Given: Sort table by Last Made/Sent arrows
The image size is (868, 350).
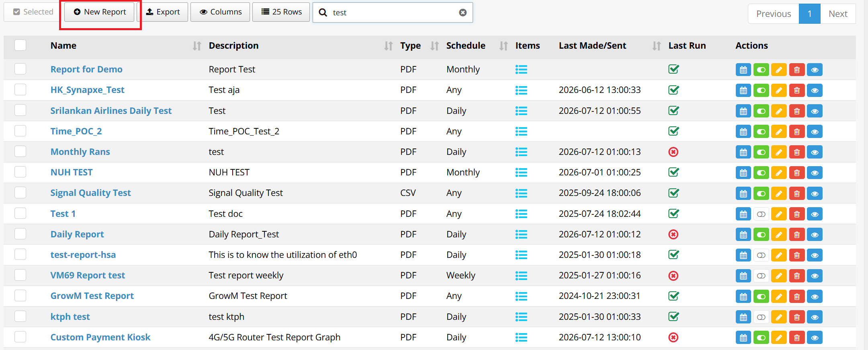Looking at the screenshot, I should 657,46.
